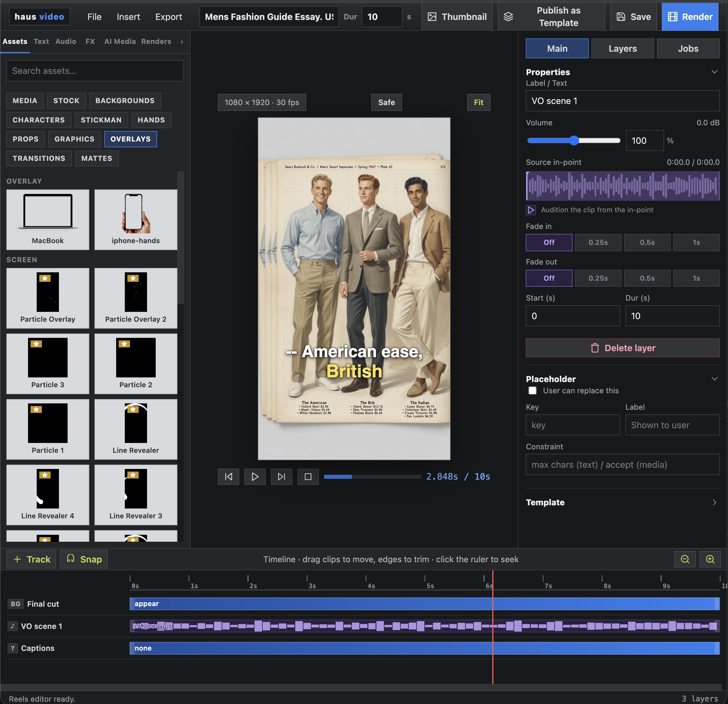The image size is (728, 704).
Task: Zoom in the timeline
Action: click(x=710, y=559)
